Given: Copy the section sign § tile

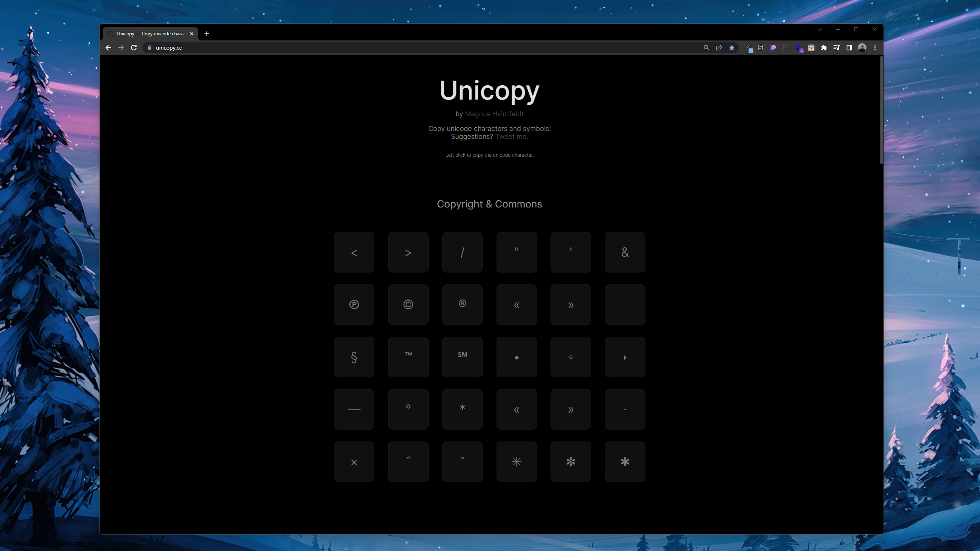Looking at the screenshot, I should click(354, 357).
